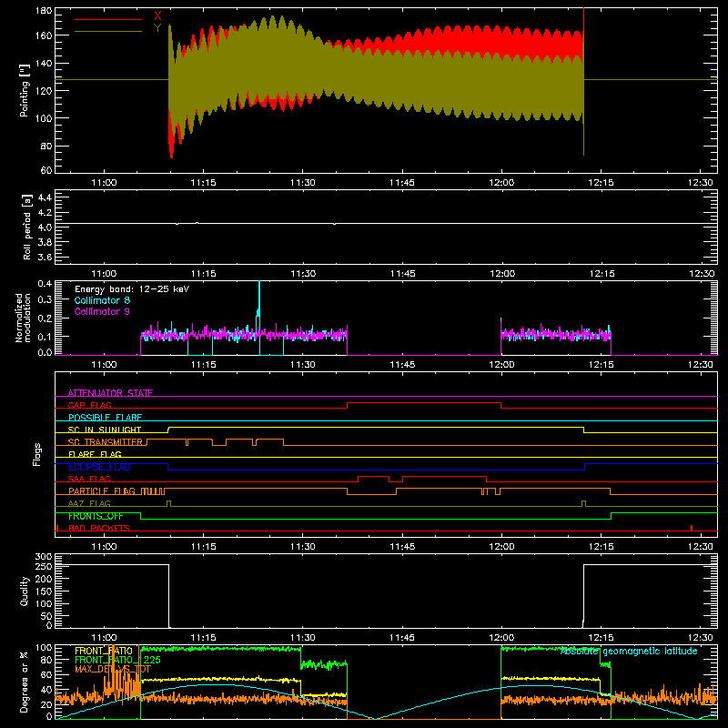
Task: Click the red 'X' legend letter
Action: pos(157,16)
